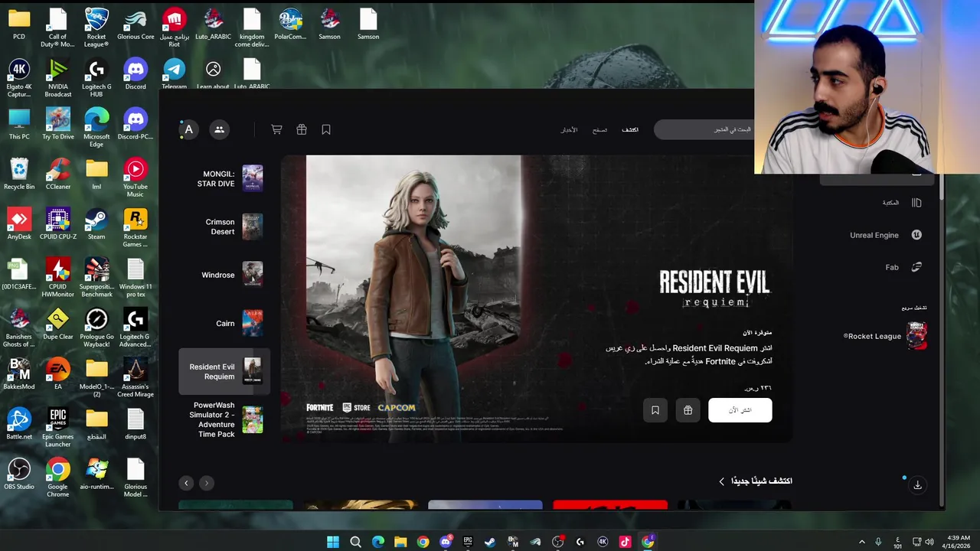This screenshot has height=551, width=980.
Task: Click the store search field
Action: pos(704,129)
